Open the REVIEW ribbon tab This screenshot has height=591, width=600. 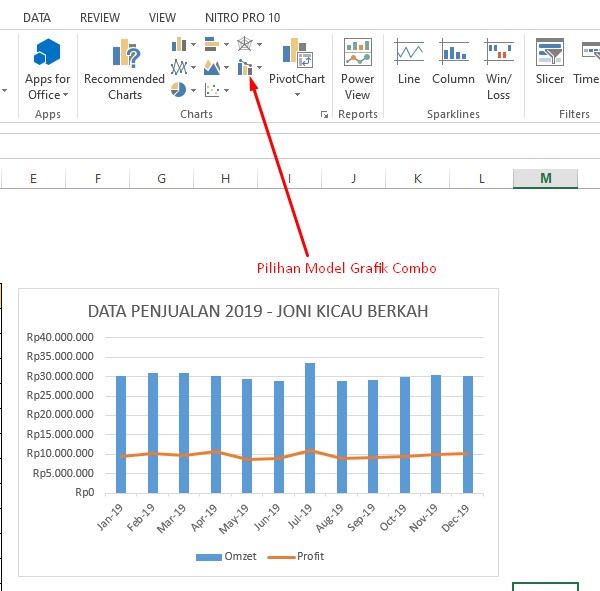pyautogui.click(x=100, y=18)
